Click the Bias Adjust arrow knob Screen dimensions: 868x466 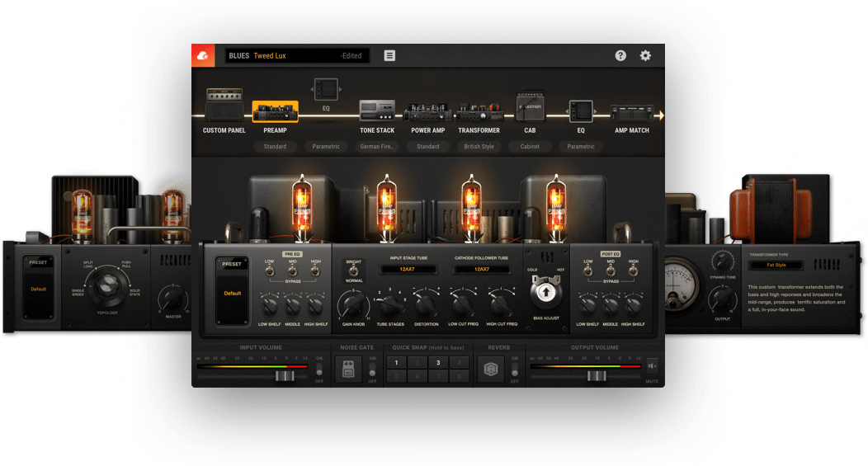point(546,293)
